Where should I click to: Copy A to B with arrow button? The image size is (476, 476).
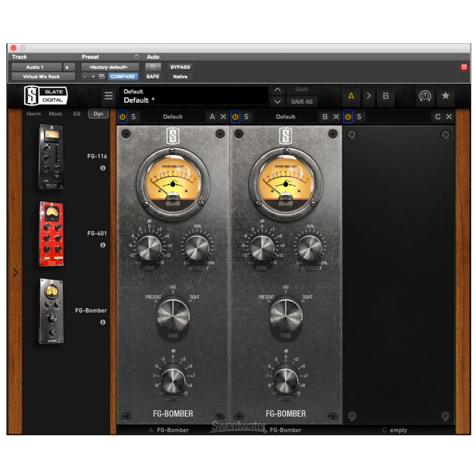(369, 96)
